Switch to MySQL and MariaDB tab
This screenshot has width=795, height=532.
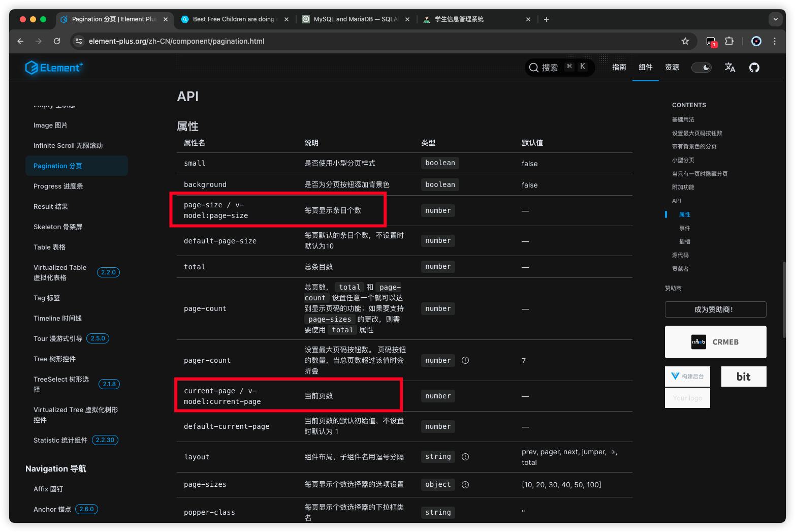[x=356, y=19]
